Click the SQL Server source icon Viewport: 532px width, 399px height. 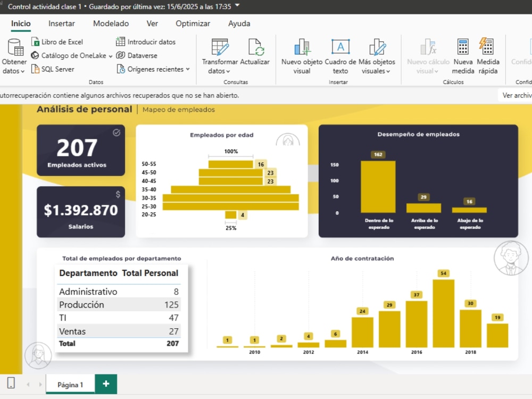[x=35, y=69]
